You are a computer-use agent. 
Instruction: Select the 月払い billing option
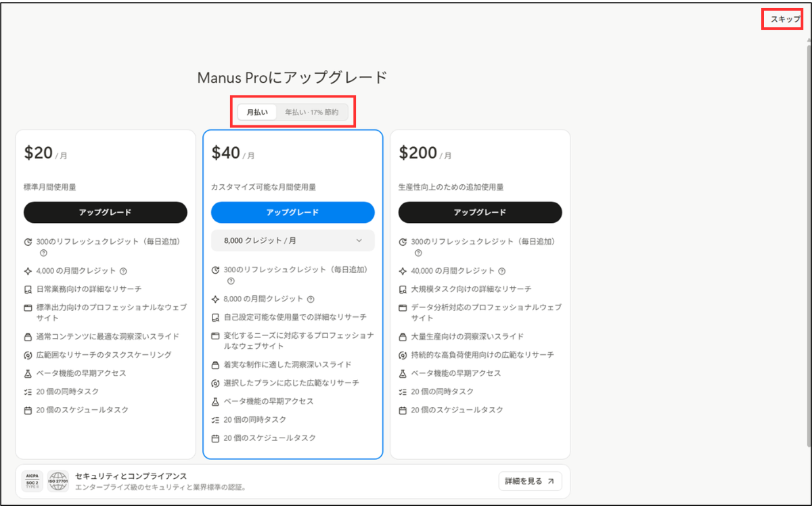(x=257, y=112)
